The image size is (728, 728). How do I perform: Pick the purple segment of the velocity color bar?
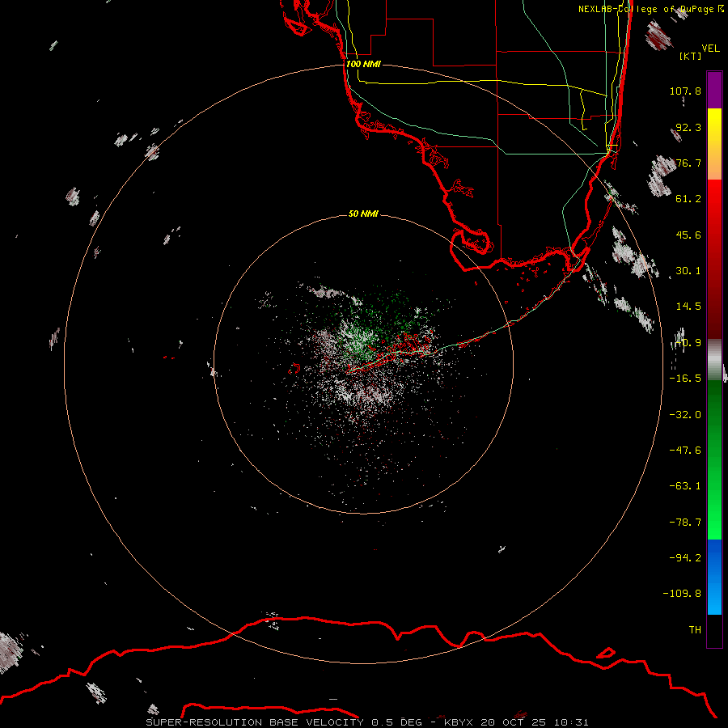[714, 90]
